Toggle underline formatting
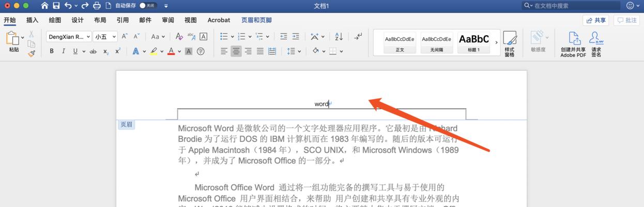This screenshot has width=644, height=207. (75, 51)
